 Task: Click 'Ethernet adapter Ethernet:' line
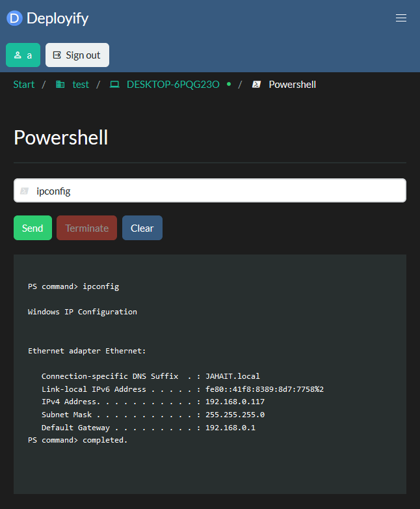coord(87,351)
